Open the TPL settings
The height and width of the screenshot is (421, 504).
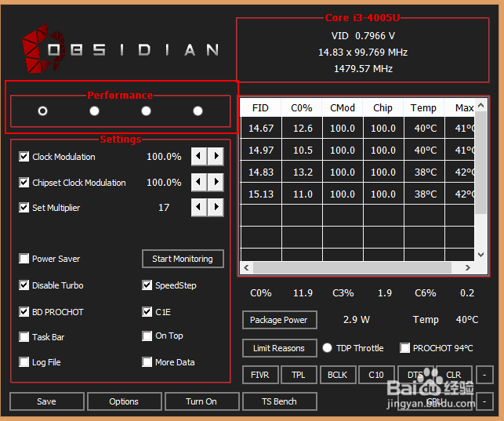coord(299,375)
